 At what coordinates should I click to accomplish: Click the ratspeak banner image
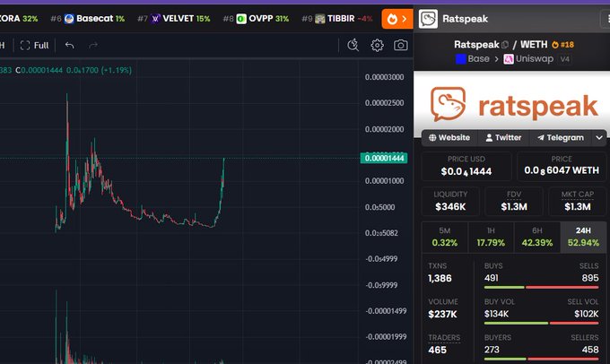pyautogui.click(x=512, y=104)
